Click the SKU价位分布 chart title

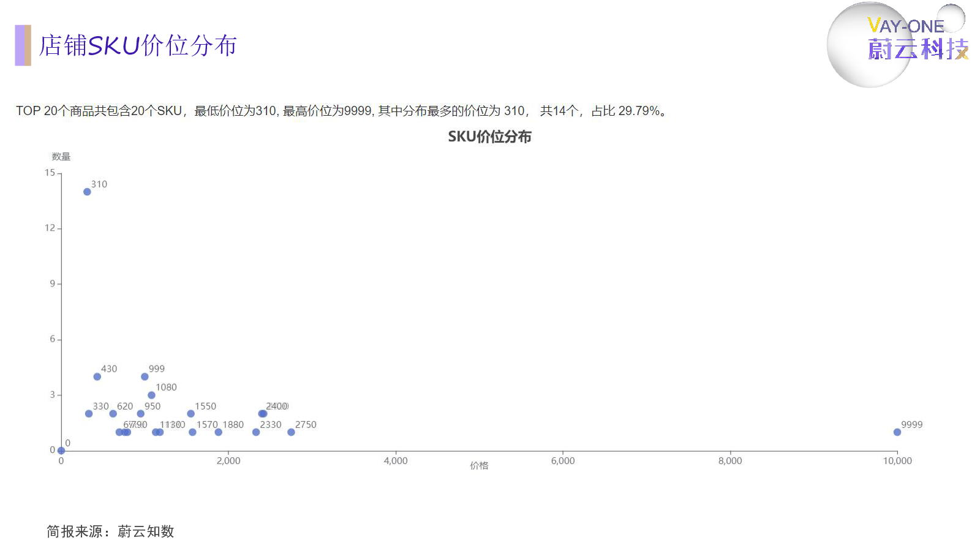[x=489, y=137]
